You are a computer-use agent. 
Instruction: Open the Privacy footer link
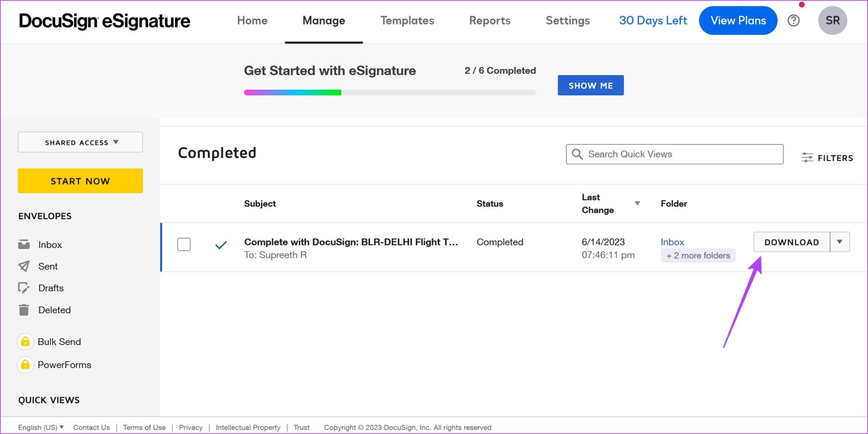191,427
